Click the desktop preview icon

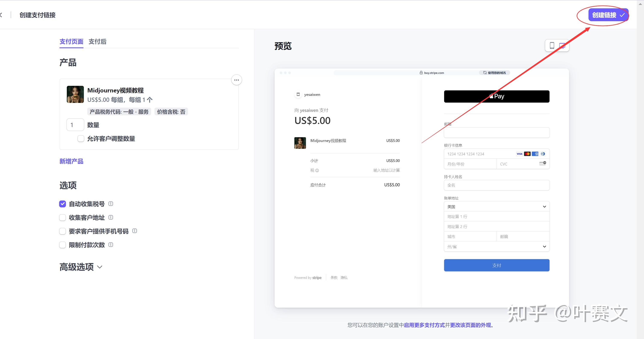[x=562, y=45]
